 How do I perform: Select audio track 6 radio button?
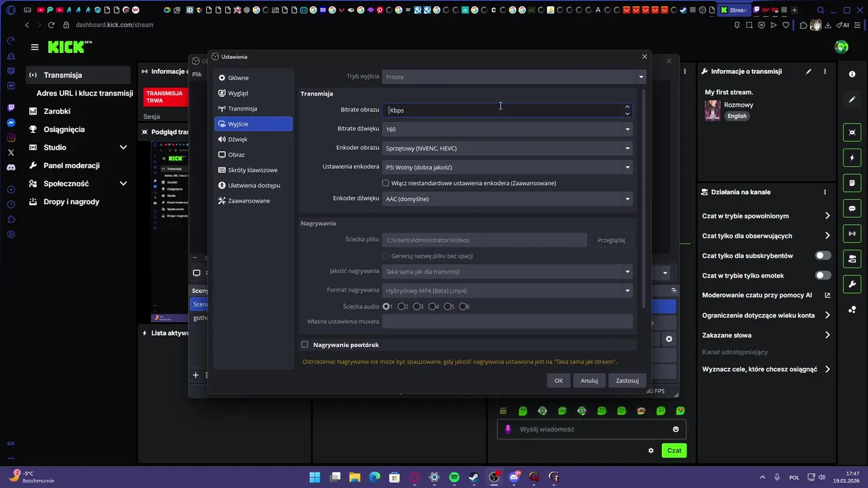point(463,306)
